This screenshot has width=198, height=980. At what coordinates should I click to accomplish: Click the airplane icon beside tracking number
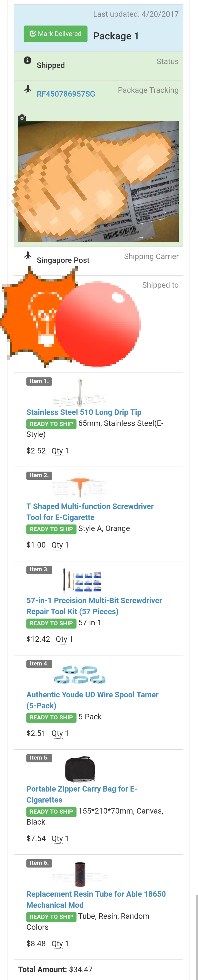28,89
